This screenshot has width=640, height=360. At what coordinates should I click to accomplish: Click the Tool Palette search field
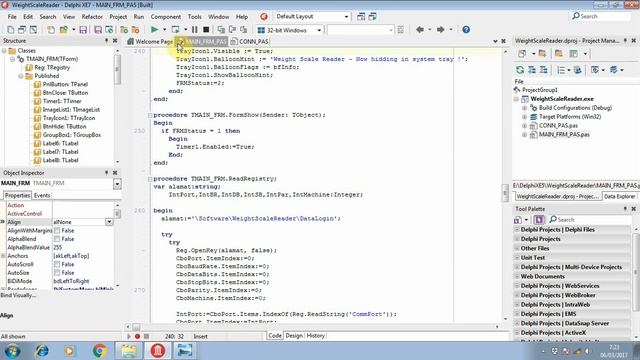tap(590, 220)
